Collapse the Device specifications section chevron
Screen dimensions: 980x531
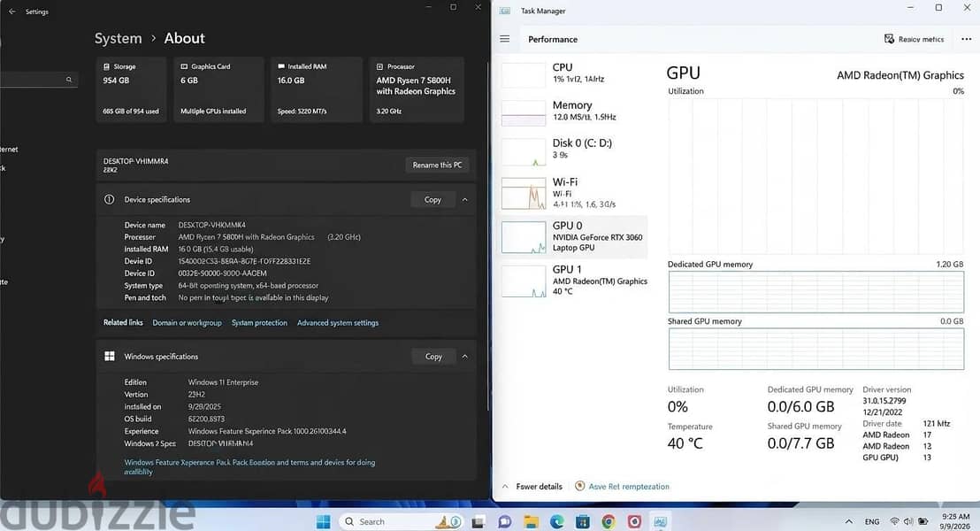point(465,199)
